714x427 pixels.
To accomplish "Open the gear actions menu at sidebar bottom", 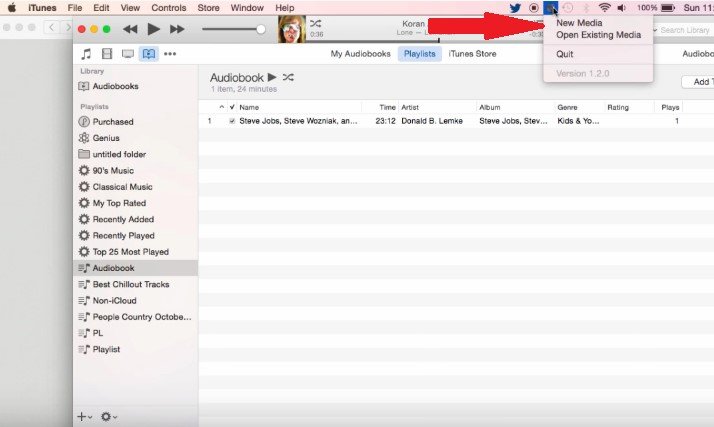I will [109, 417].
